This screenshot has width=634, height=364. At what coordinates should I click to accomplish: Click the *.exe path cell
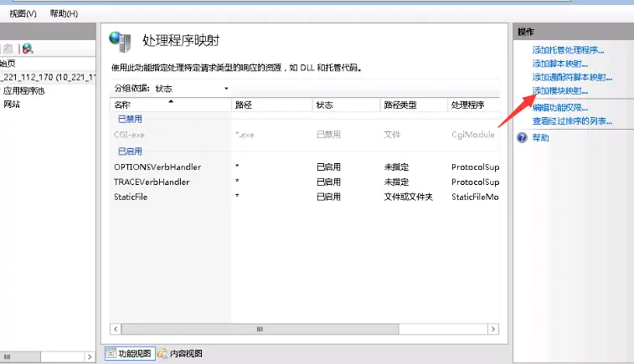click(x=245, y=135)
